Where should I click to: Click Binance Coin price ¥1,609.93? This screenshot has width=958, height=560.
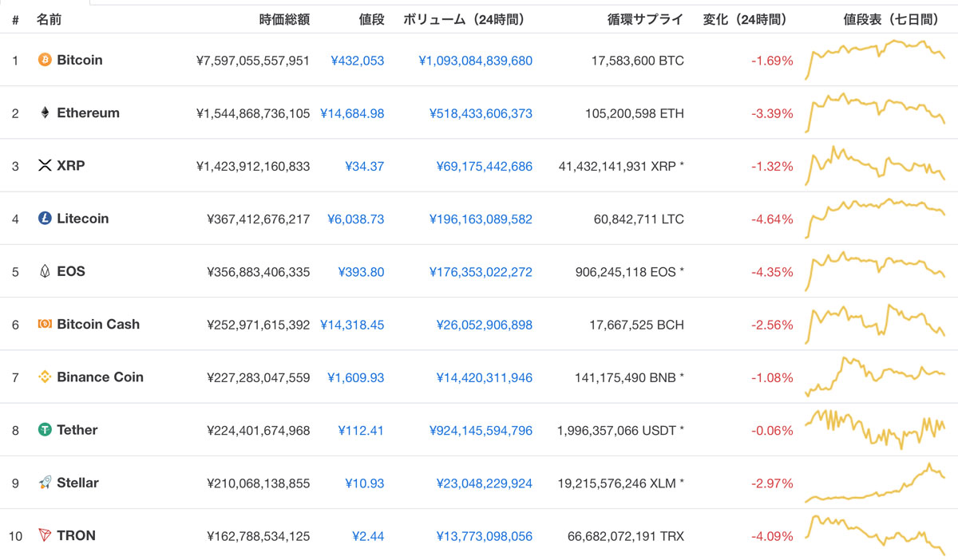coord(355,377)
